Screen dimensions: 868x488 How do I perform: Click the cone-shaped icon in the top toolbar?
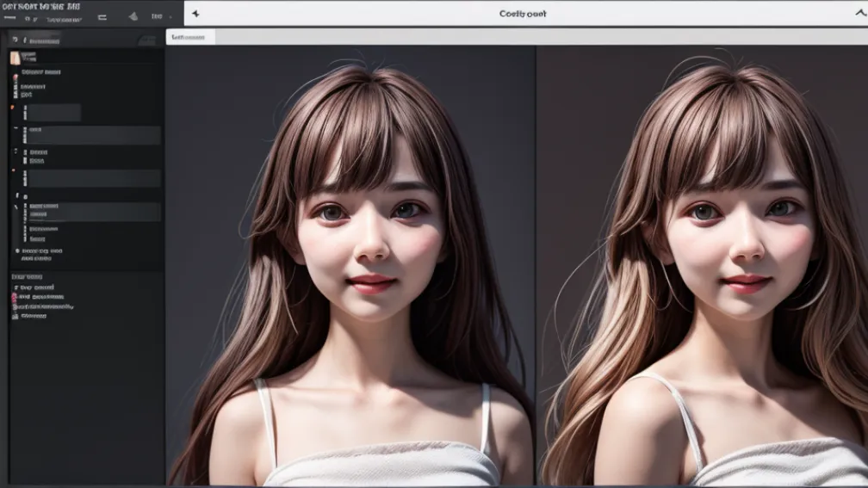coord(133,16)
